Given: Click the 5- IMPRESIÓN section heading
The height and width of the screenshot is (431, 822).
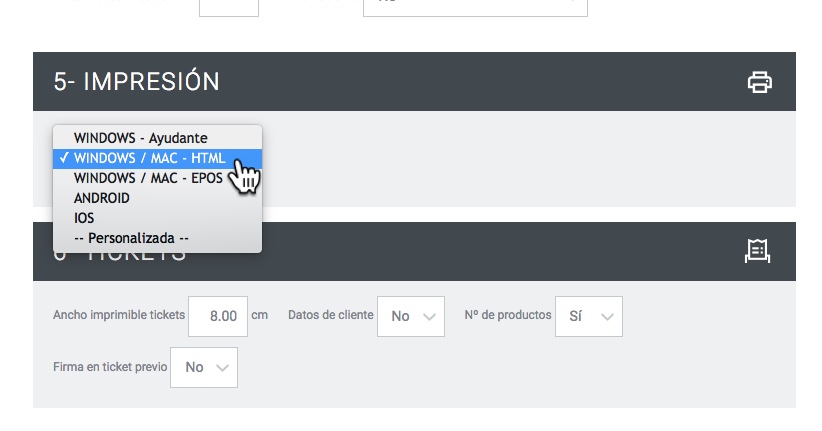Looking at the screenshot, I should click(137, 82).
